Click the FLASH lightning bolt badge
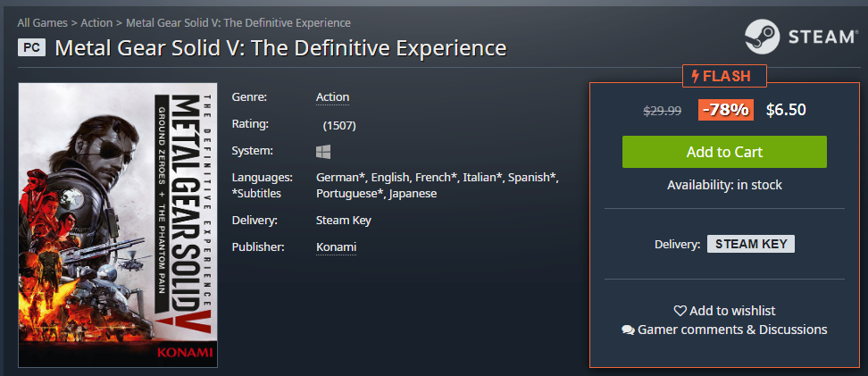868x376 pixels. click(x=724, y=76)
